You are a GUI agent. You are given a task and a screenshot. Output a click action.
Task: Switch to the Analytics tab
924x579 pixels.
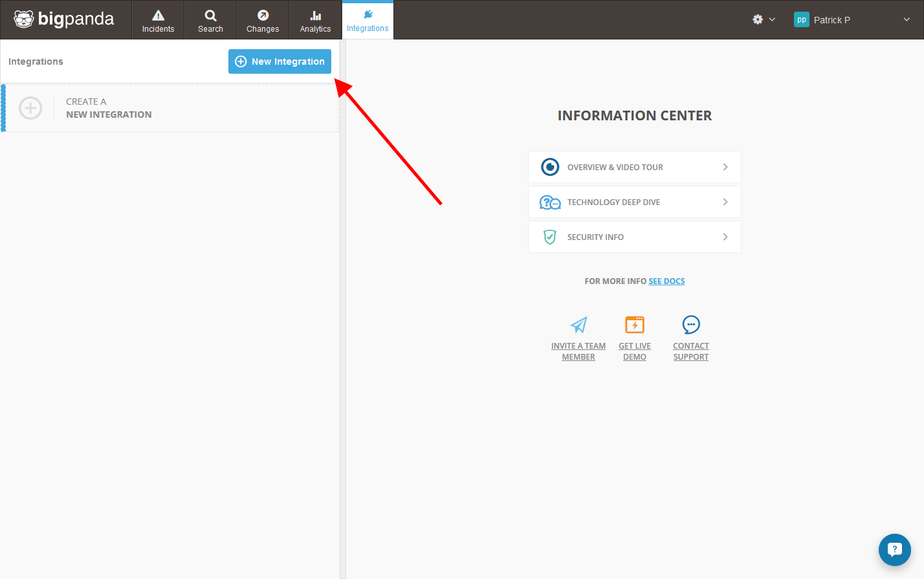click(315, 21)
